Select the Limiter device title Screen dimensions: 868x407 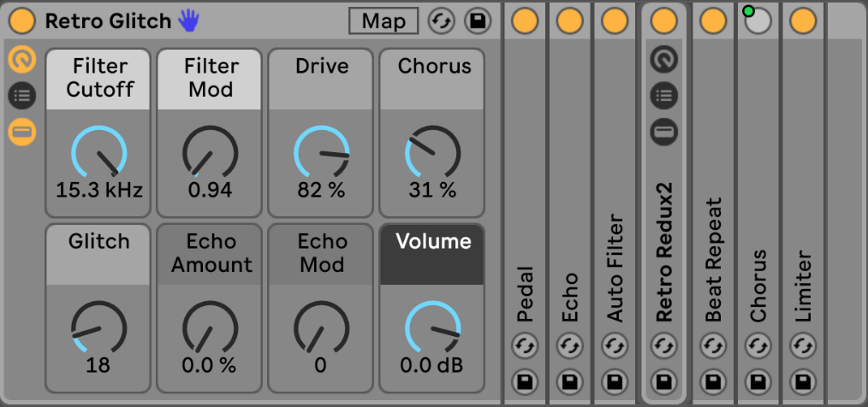(x=803, y=287)
